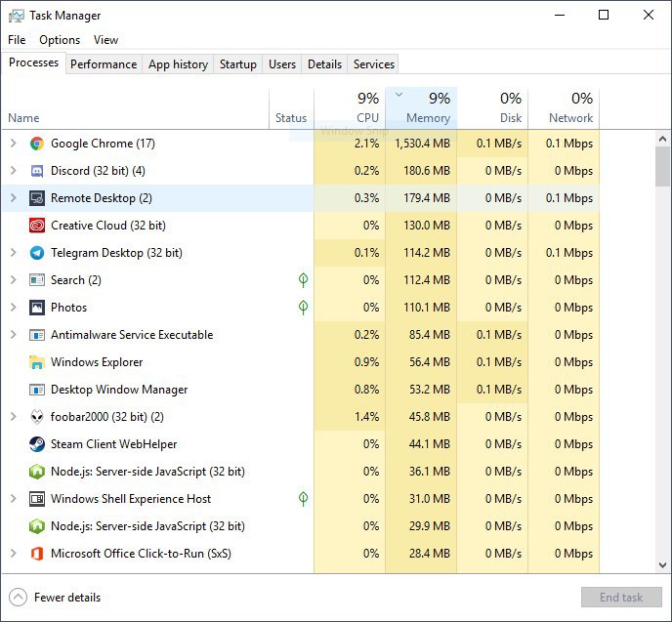Expand the foobar2000 (32 bit) group
The width and height of the screenshot is (672, 622).
coord(14,416)
